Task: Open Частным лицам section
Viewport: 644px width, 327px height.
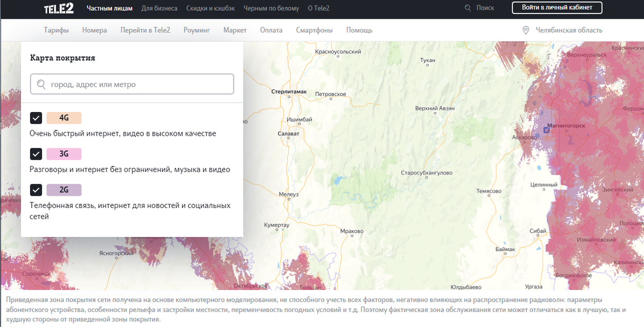Action: pyautogui.click(x=109, y=9)
